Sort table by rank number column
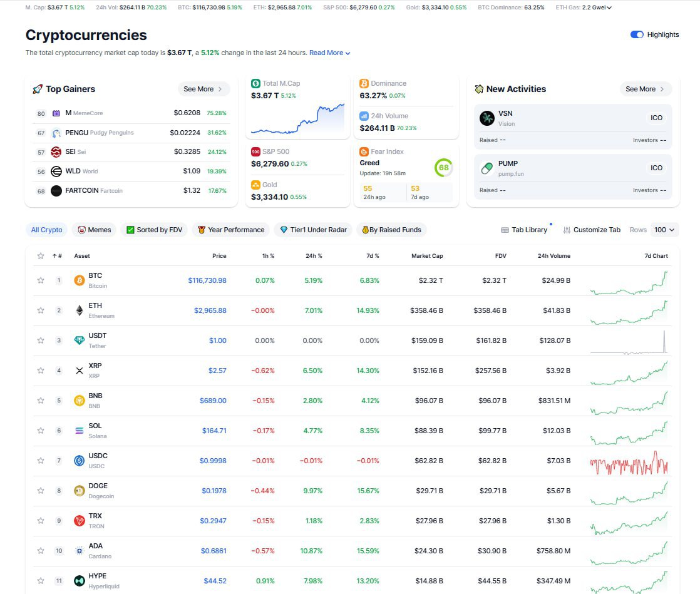Viewport: 700px width, 594px height. (x=57, y=256)
